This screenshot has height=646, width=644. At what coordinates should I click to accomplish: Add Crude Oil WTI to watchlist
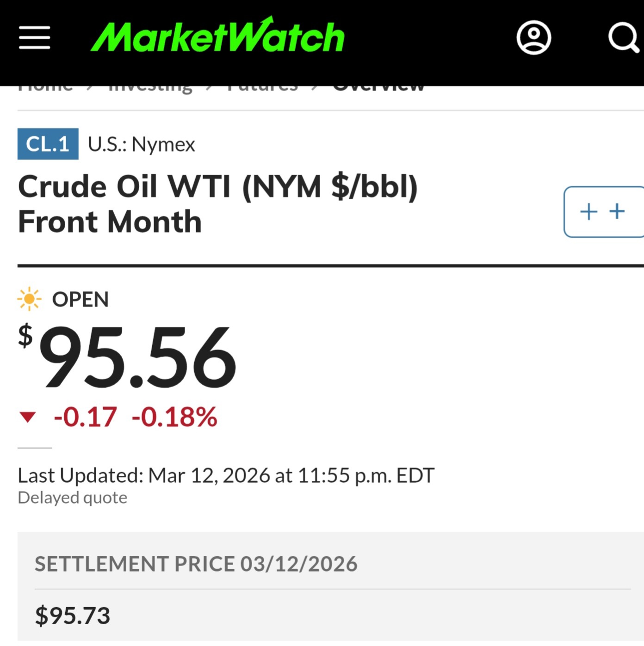click(603, 212)
